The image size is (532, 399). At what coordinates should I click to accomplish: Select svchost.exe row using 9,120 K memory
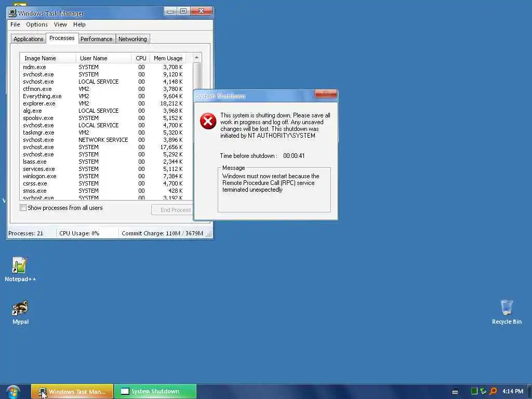(102, 74)
